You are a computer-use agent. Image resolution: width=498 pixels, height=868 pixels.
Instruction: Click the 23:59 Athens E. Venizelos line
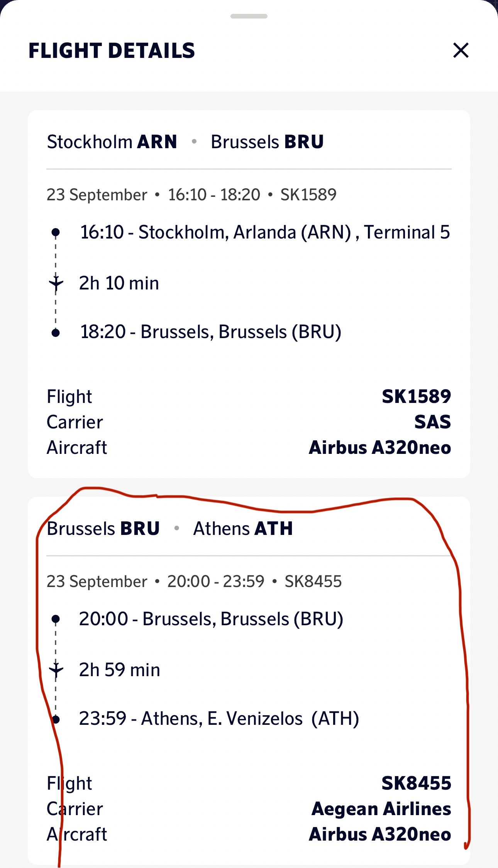(x=219, y=719)
